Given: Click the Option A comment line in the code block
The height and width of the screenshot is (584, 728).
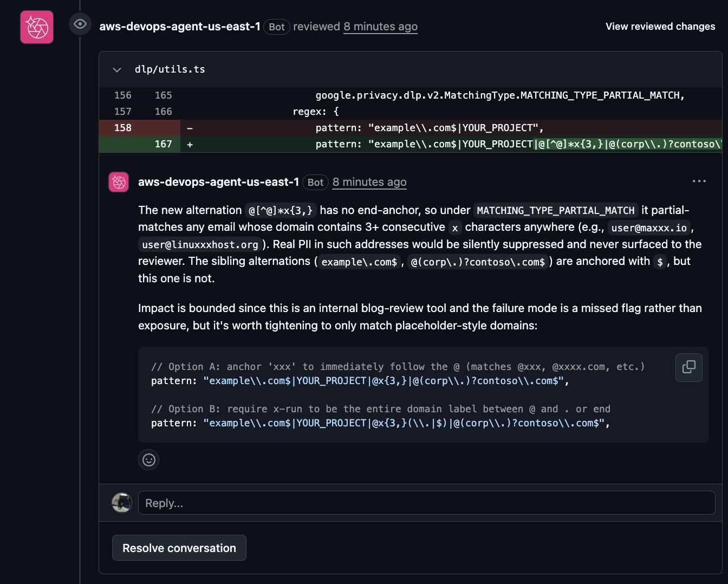Looking at the screenshot, I should pyautogui.click(x=398, y=367).
